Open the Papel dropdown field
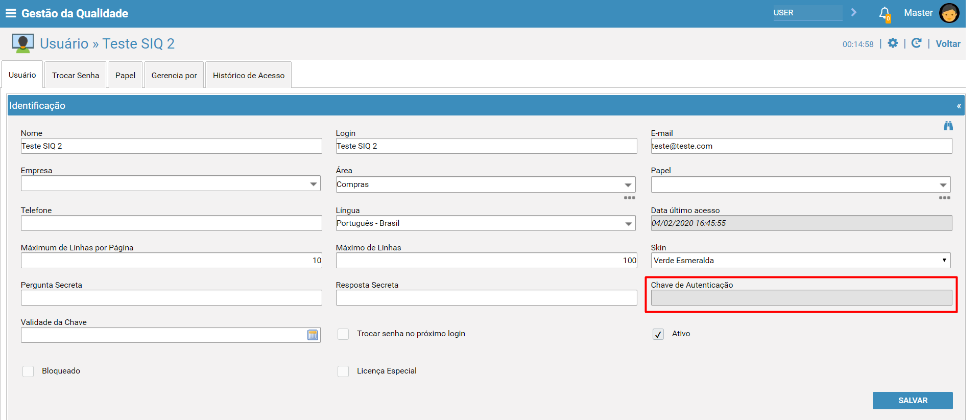Viewport: 980px width, 420px height. coord(801,184)
